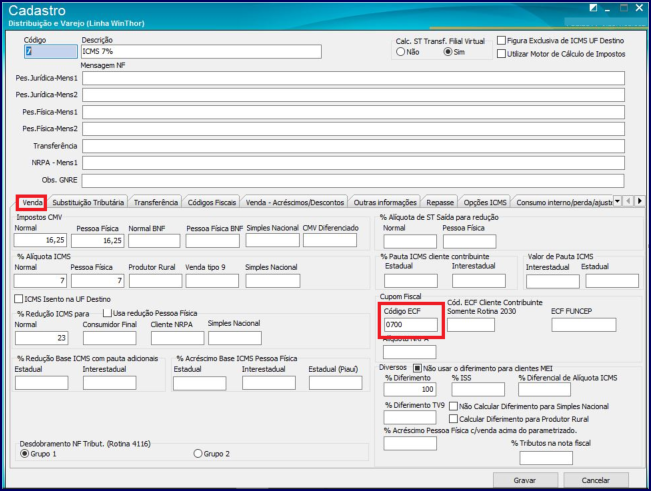Click the Pes.Jurídica-Mens2 message field
This screenshot has height=491, width=651.
pos(353,95)
